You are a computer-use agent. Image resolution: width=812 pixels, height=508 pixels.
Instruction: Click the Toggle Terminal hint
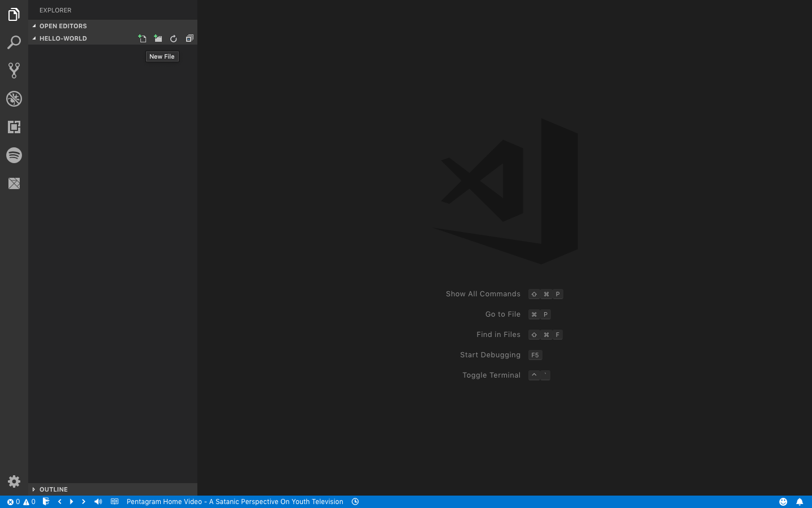[492, 375]
